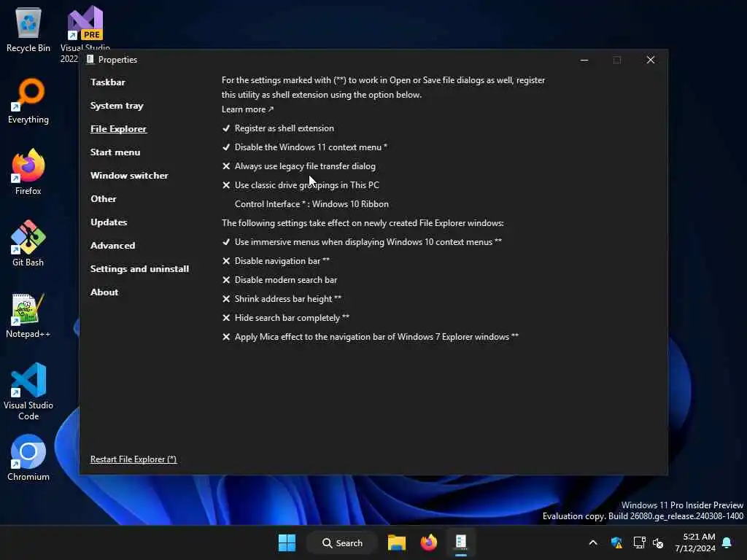Switch to the Taskbar section
Viewport: 747px width, 560px height.
pos(108,82)
